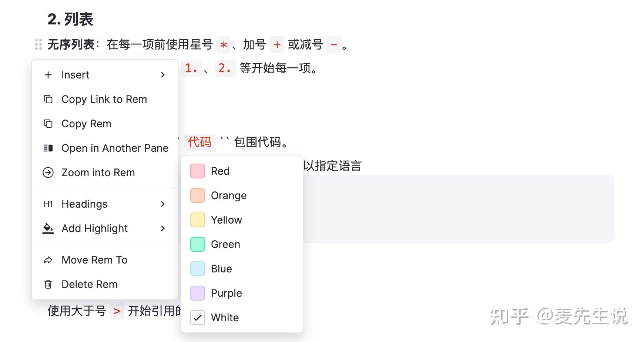Click the copy icon beside Copy Rem
644x342 pixels.
[x=48, y=124]
